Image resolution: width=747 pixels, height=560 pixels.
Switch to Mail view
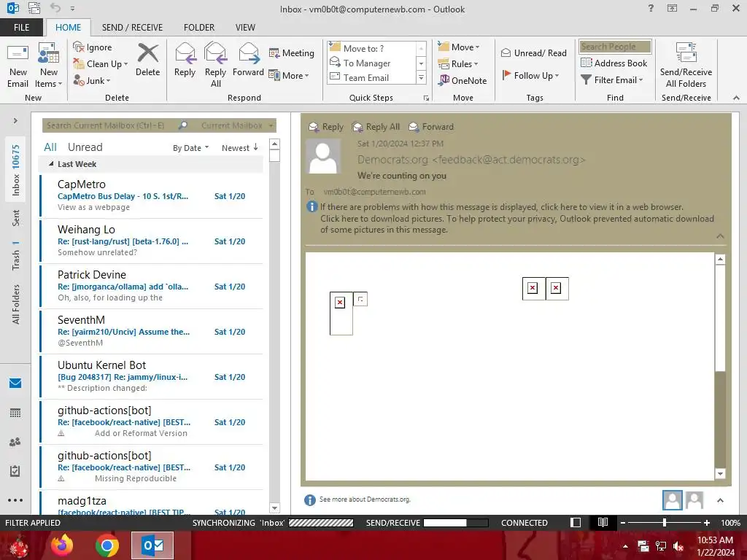(x=15, y=383)
